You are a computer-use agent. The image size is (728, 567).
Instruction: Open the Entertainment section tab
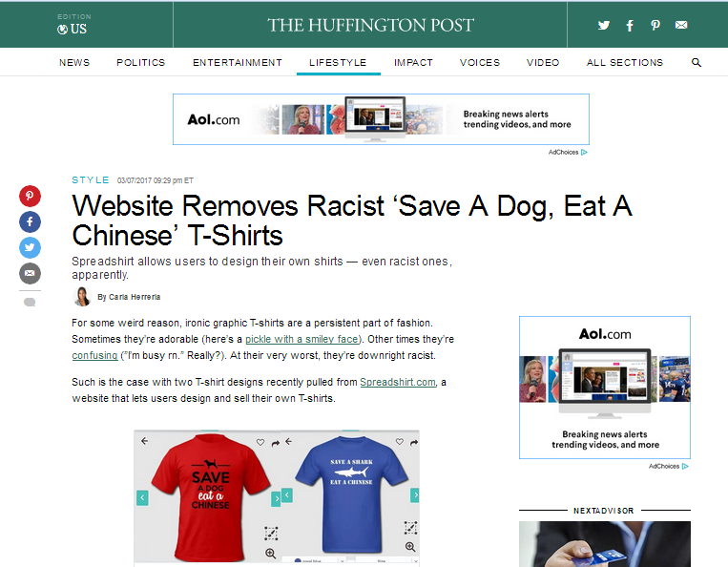pos(238,63)
